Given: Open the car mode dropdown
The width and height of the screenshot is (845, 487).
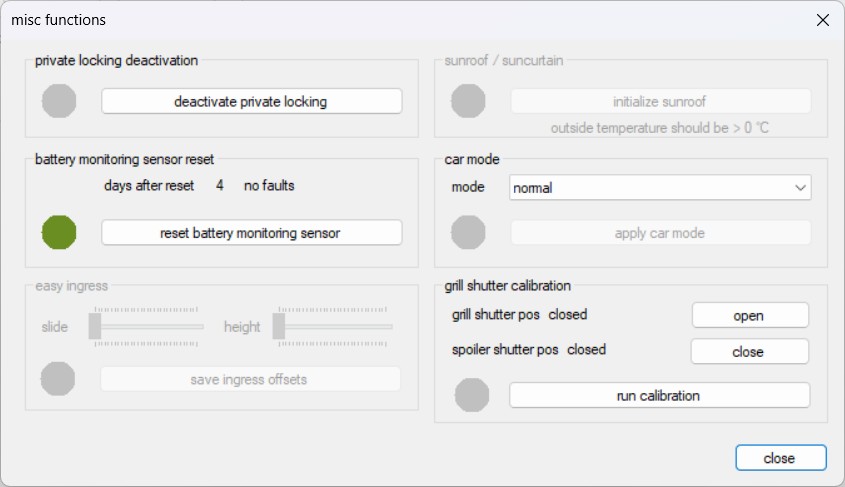Looking at the screenshot, I should click(660, 187).
